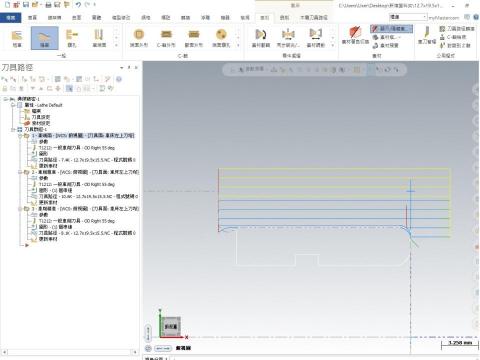
Task: Collapse the 屬性 - Lathe Default node
Action: pyautogui.click(x=13, y=105)
